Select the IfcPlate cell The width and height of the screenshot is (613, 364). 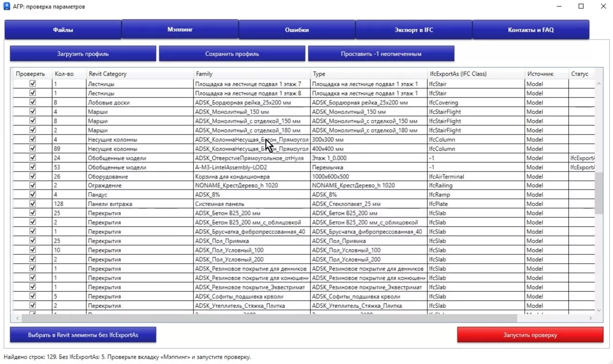point(476,204)
